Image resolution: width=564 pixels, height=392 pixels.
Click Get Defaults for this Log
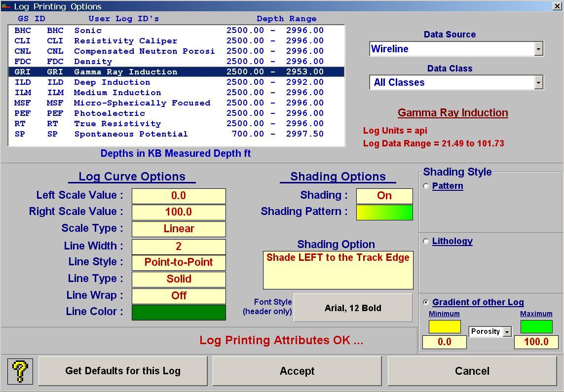point(122,371)
